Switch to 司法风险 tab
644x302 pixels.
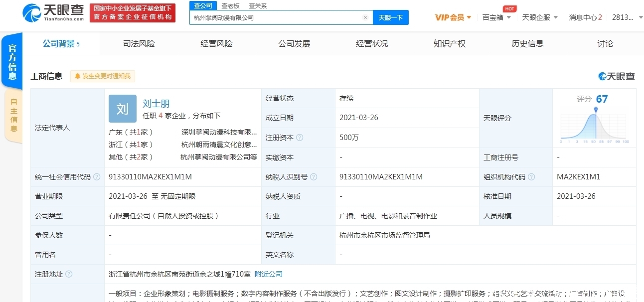[139, 44]
